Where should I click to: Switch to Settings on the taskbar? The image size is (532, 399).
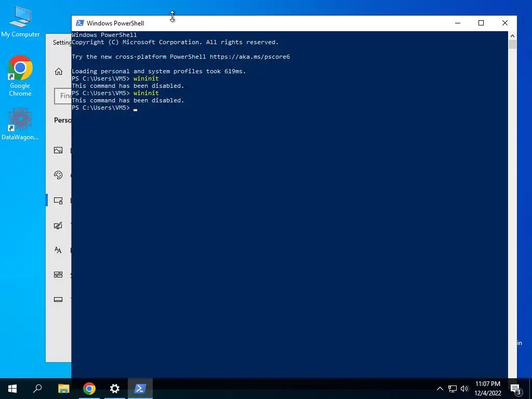tap(115, 389)
